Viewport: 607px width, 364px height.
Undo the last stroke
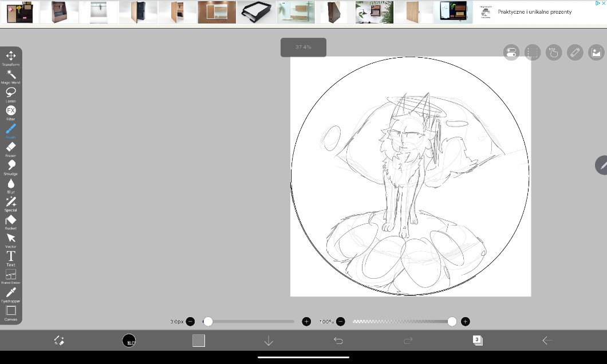pos(338,341)
